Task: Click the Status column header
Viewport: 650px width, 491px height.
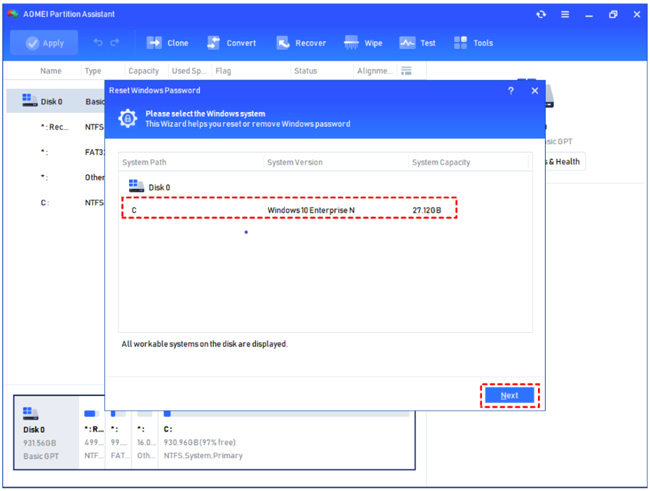Action: tap(306, 71)
